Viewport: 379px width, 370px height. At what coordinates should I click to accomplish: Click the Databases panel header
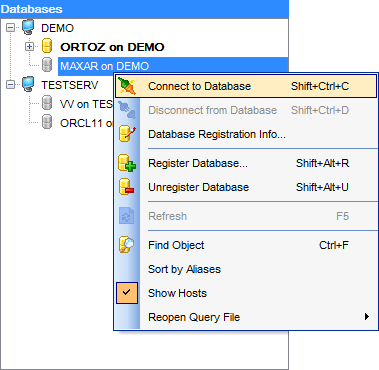(x=144, y=9)
